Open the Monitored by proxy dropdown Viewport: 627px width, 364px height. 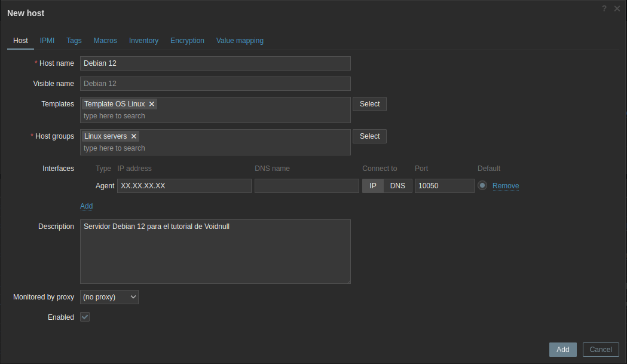pyautogui.click(x=109, y=297)
